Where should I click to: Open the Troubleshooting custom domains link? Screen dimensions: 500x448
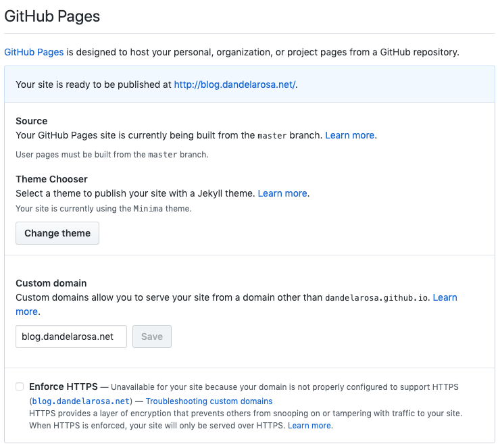coord(209,401)
